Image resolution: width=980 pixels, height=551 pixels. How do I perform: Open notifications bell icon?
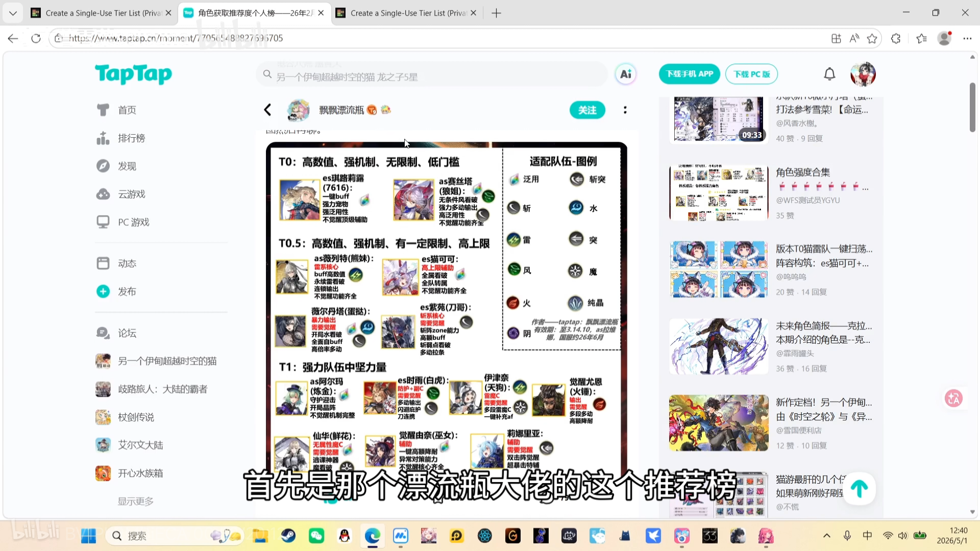point(829,74)
